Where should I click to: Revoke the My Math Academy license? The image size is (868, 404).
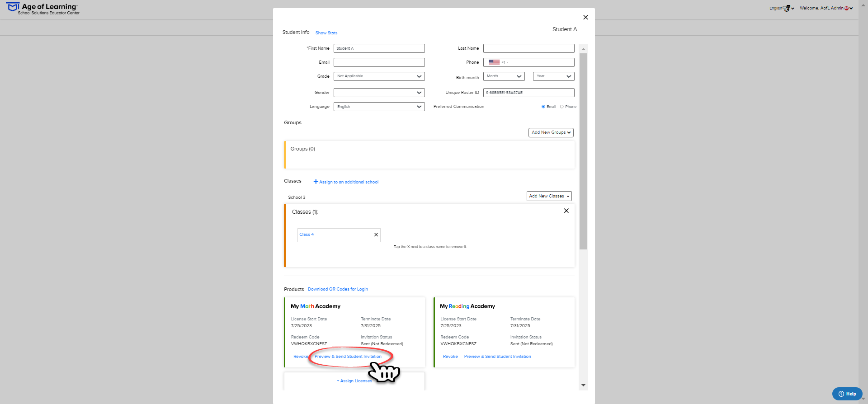coord(301,357)
